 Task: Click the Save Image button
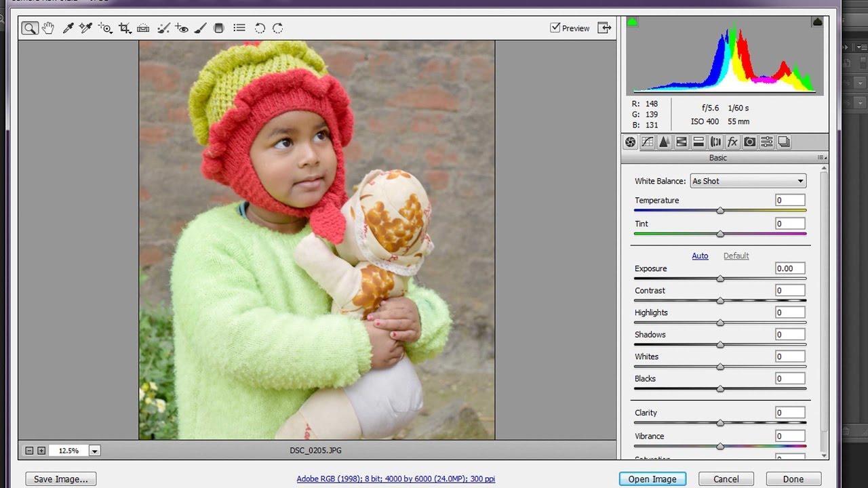pos(61,479)
